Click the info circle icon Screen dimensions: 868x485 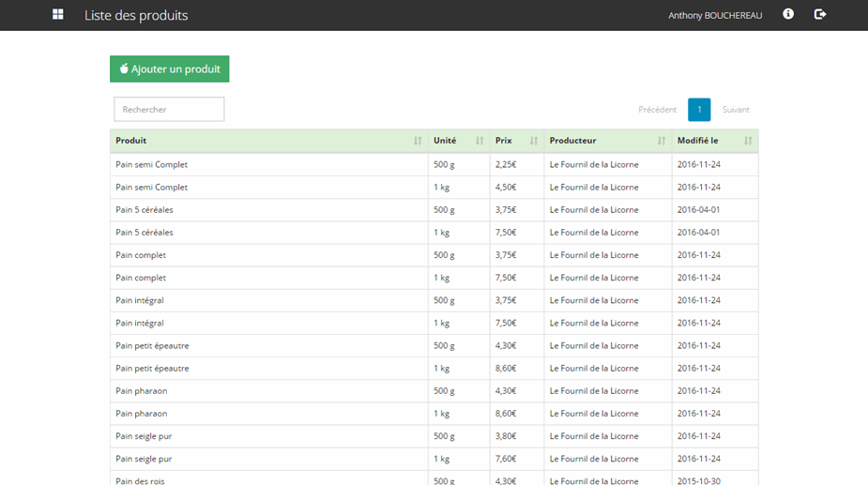click(788, 15)
